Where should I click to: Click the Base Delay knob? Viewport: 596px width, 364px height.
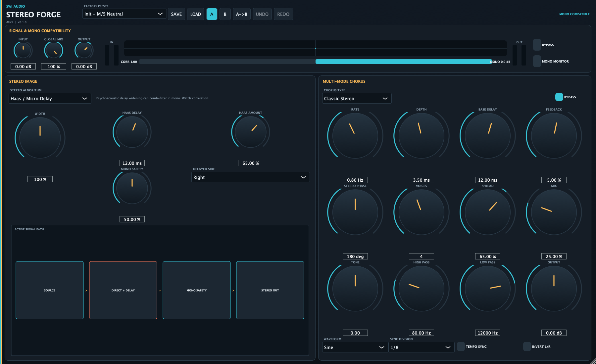click(488, 136)
